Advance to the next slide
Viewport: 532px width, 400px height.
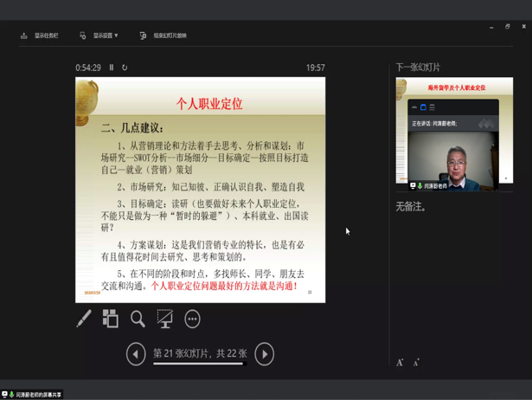(265, 354)
